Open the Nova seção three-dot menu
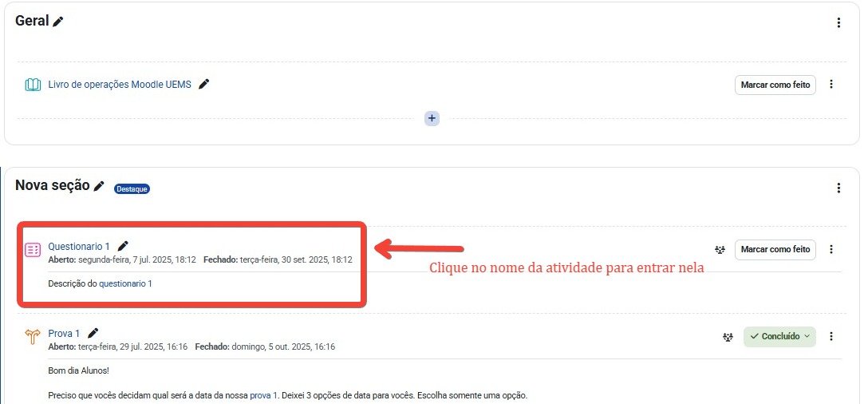The image size is (868, 404). click(838, 188)
